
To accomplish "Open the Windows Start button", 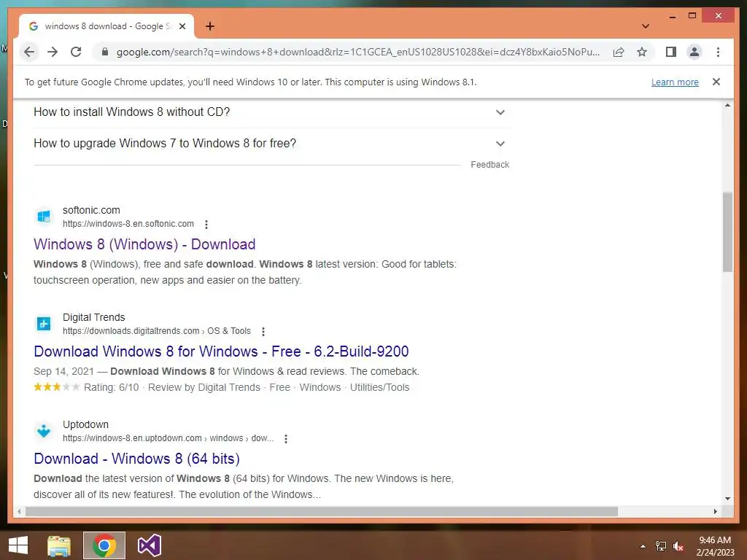I will click(18, 545).
